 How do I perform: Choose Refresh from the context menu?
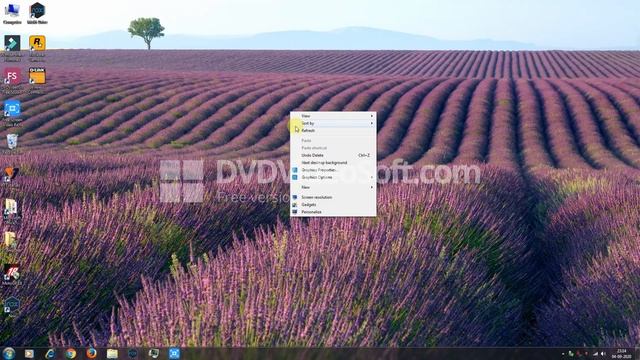(333, 131)
